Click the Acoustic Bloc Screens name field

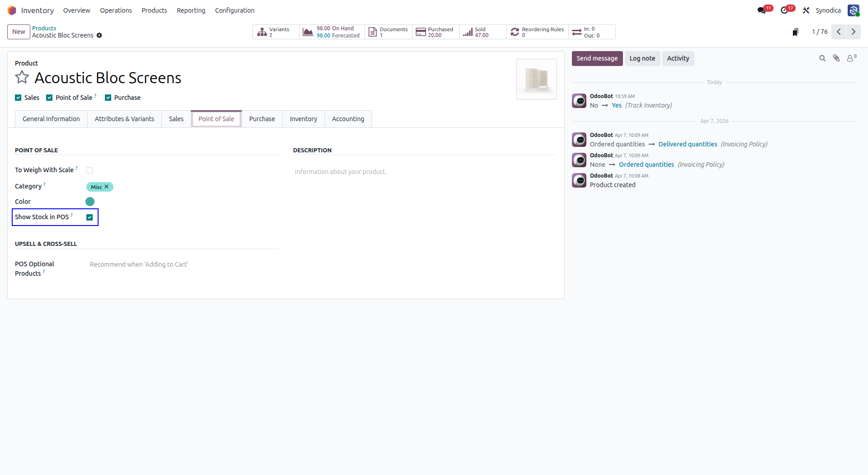pyautogui.click(x=271, y=78)
